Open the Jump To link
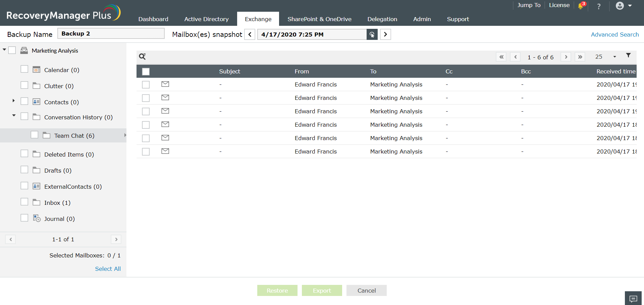644x305 pixels. [529, 5]
